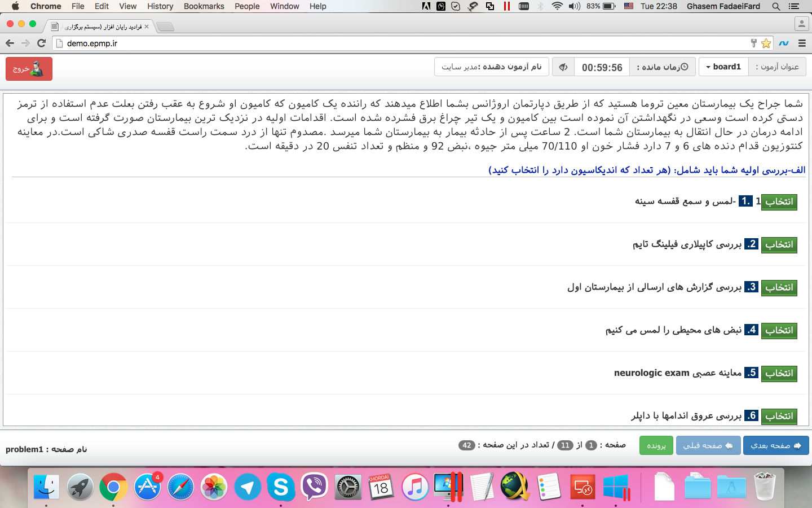The width and height of the screenshot is (812, 508).
Task: Select option 1 chest palpation and auscultation
Action: click(779, 202)
